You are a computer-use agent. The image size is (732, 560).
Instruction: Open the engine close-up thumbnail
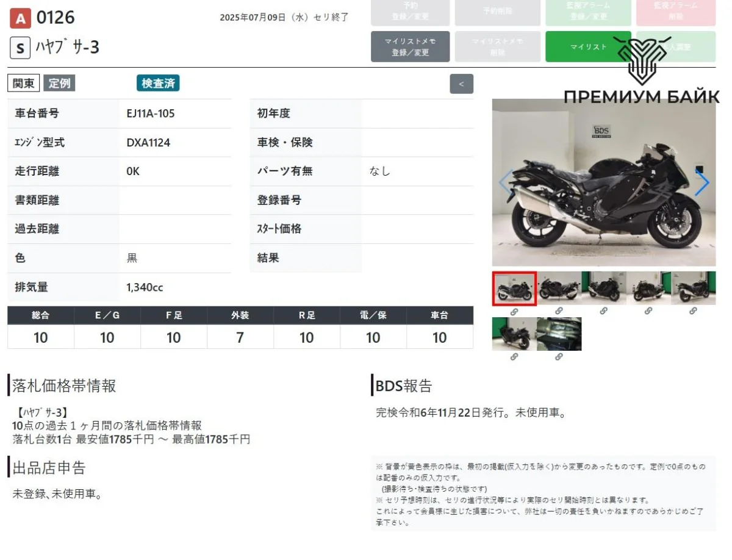(559, 334)
